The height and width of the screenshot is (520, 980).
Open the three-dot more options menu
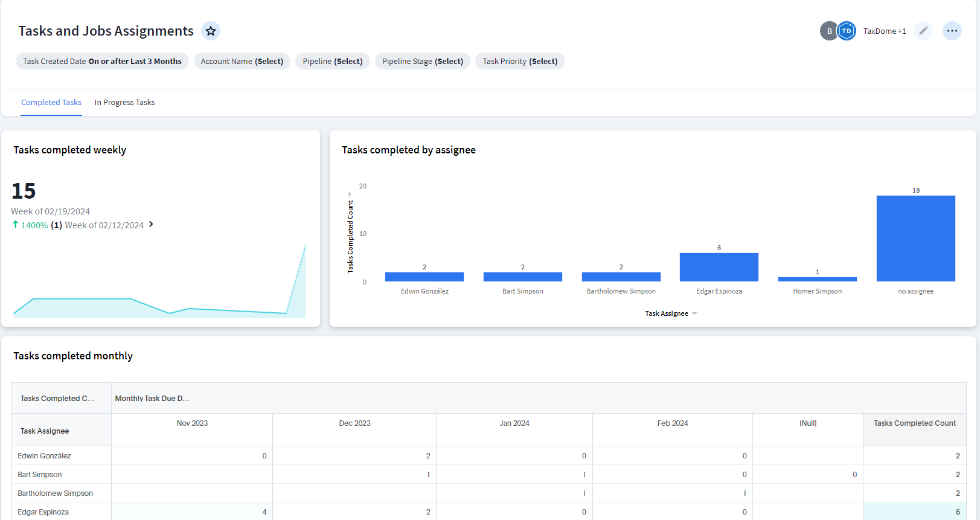coord(952,31)
